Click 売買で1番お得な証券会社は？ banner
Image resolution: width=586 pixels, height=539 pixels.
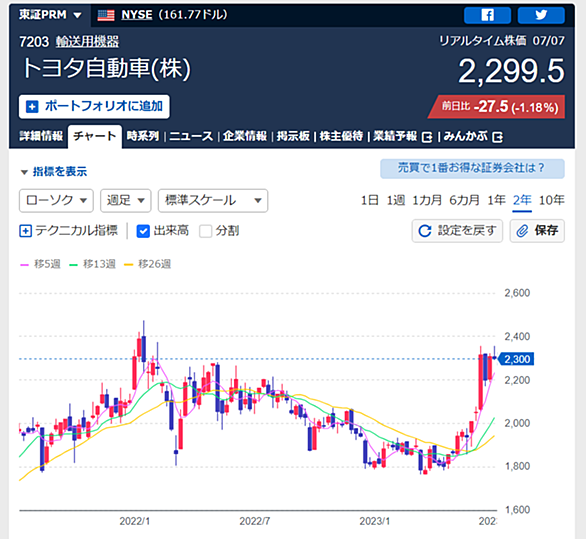click(x=472, y=169)
